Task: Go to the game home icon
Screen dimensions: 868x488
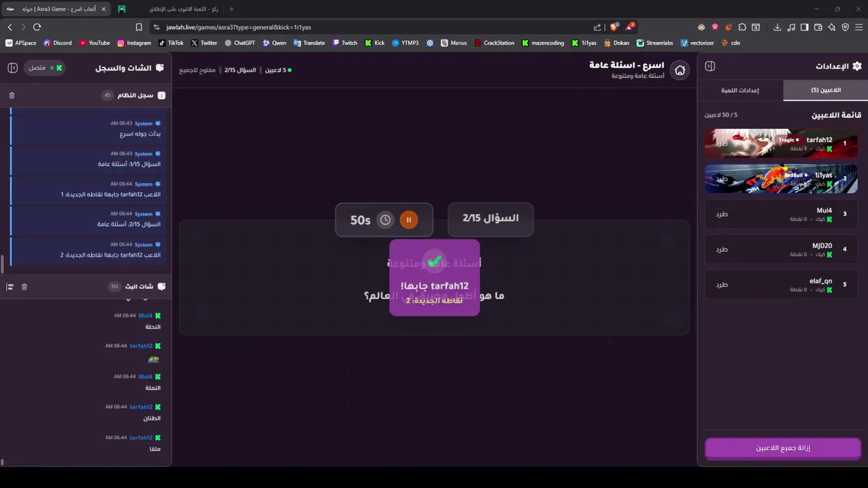Action: click(679, 70)
